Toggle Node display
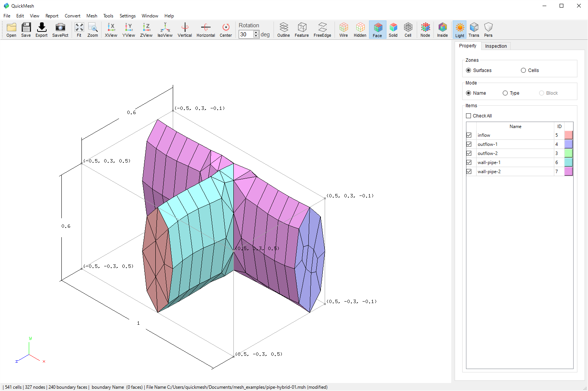This screenshot has height=391, width=588. 425,30
